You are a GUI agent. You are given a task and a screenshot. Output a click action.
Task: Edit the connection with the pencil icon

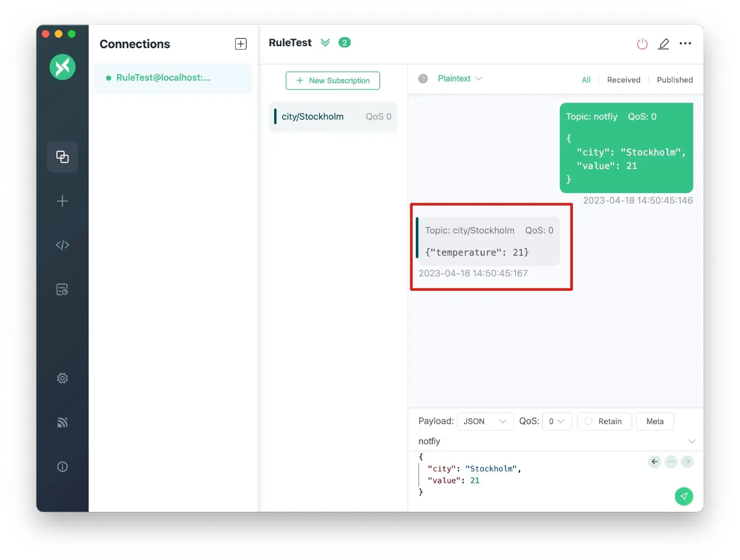(x=663, y=44)
